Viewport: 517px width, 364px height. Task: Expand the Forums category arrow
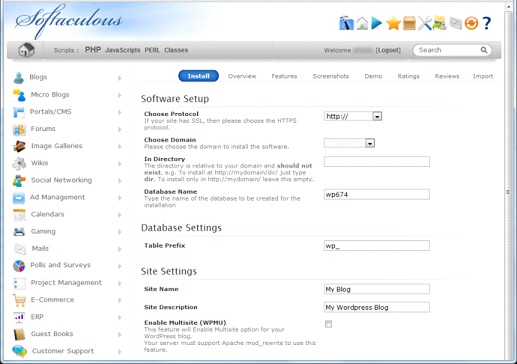pyautogui.click(x=119, y=129)
